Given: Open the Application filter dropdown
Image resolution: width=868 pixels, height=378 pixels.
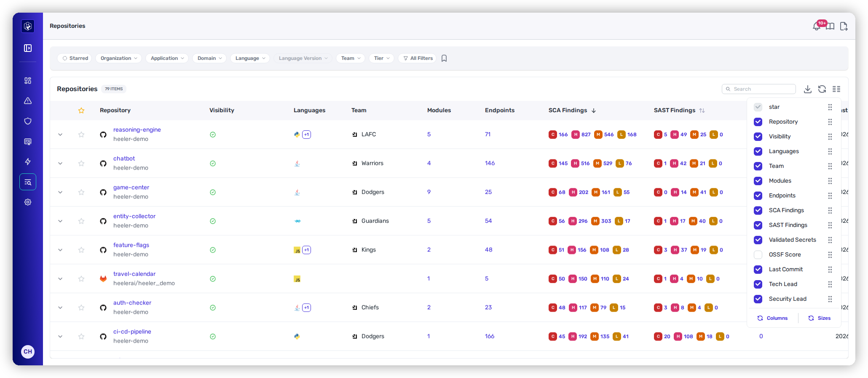Looking at the screenshot, I should click(167, 58).
